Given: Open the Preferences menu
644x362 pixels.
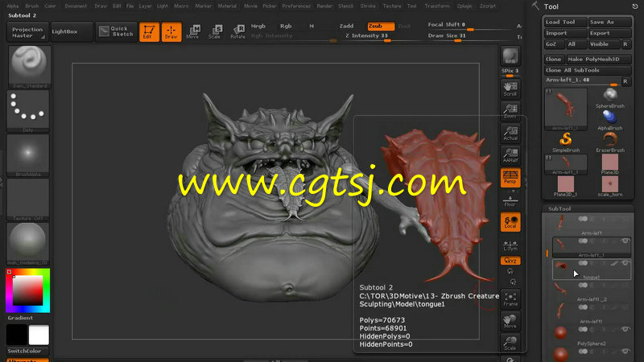Looking at the screenshot, I should pos(296,6).
